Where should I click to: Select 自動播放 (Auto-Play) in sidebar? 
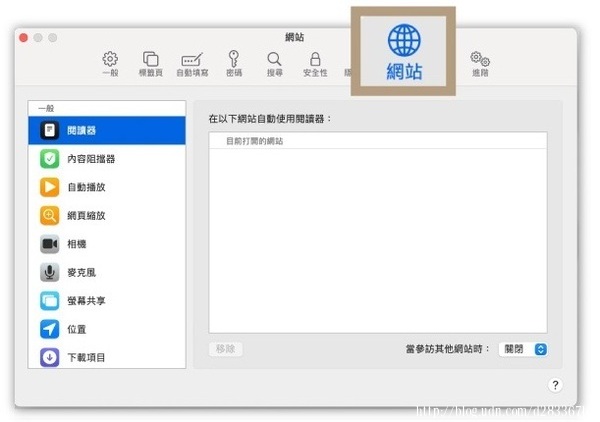[x=107, y=187]
